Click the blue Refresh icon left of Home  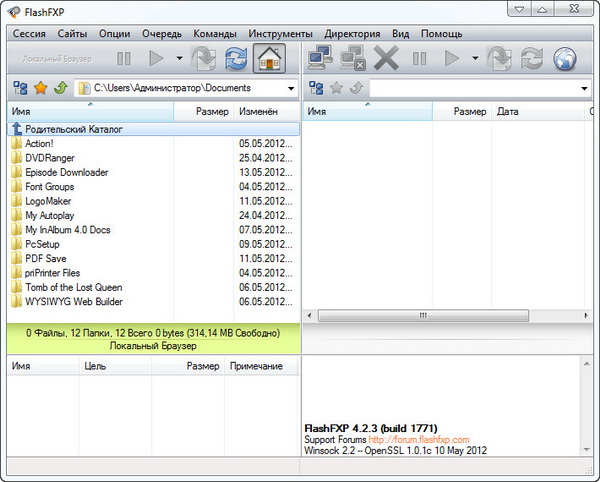pyautogui.click(x=233, y=58)
